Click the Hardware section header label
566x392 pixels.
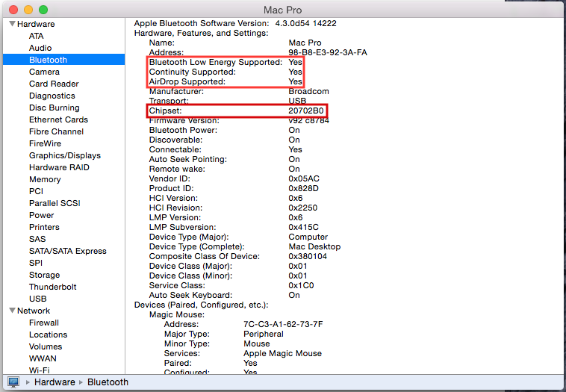click(x=36, y=24)
